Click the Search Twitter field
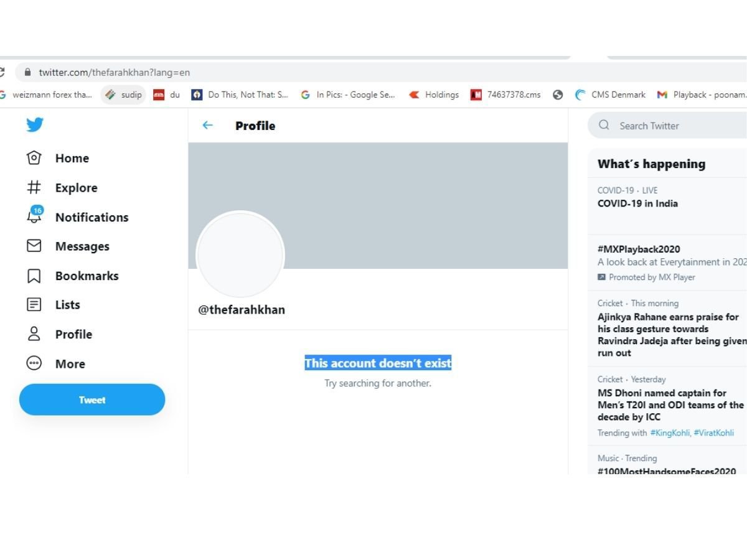This screenshot has height=560, width=747. [x=669, y=126]
